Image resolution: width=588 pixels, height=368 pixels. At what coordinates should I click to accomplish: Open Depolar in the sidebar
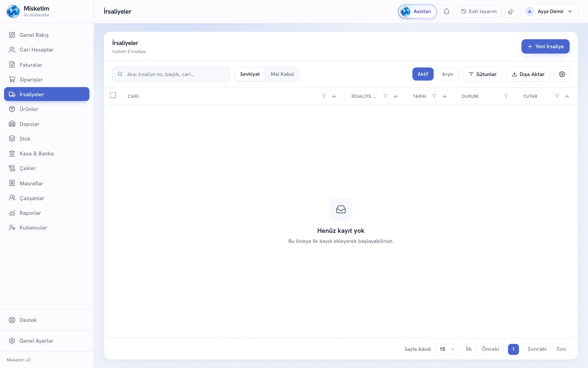47,124
